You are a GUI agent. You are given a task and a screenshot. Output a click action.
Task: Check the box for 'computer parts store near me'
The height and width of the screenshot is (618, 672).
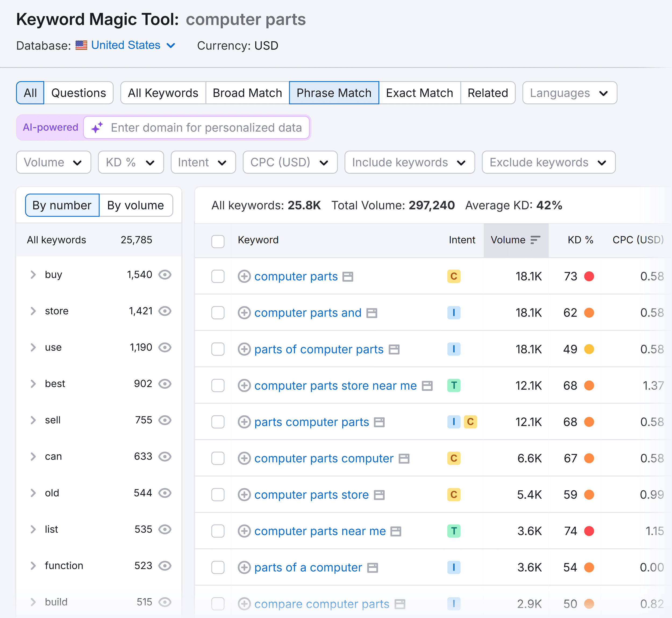pyautogui.click(x=218, y=386)
